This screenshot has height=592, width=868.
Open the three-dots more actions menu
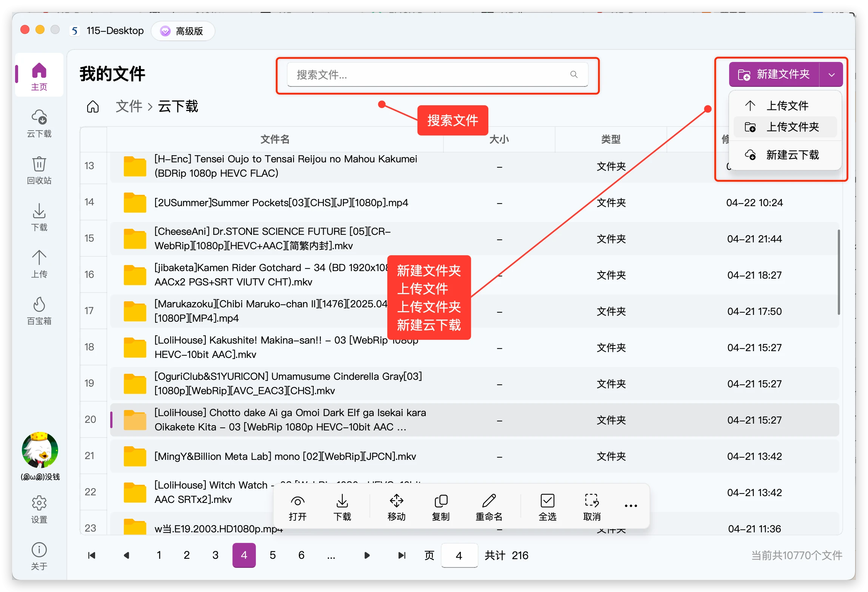click(x=631, y=506)
